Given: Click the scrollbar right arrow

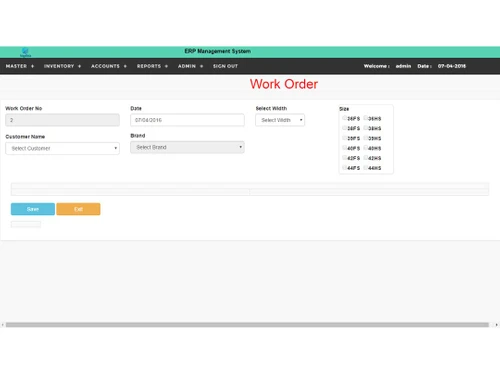Looking at the screenshot, I should click(496, 325).
